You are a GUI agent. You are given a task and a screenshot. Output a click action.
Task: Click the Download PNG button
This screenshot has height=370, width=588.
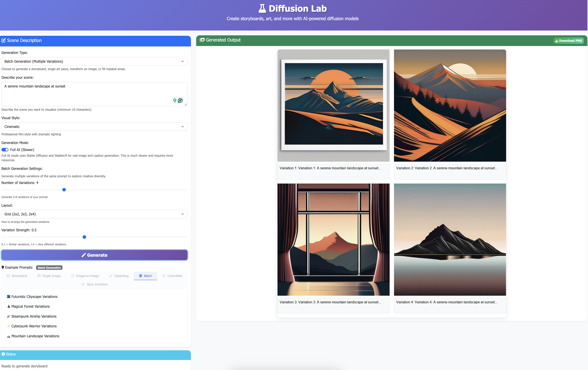tap(568, 41)
